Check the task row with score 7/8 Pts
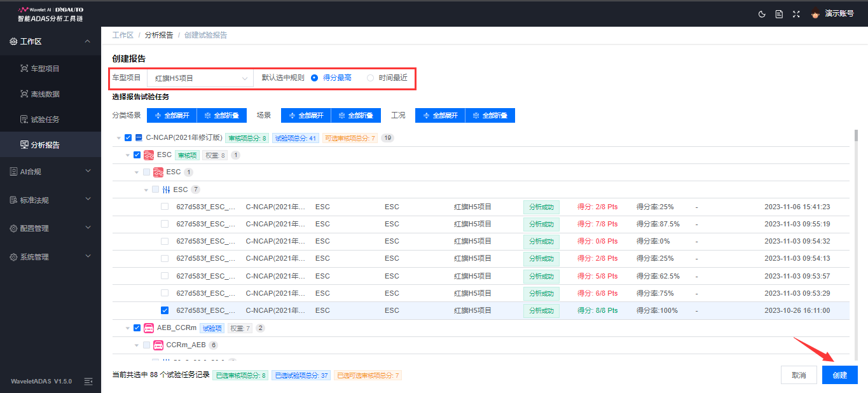This screenshot has width=868, height=393. pos(165,224)
